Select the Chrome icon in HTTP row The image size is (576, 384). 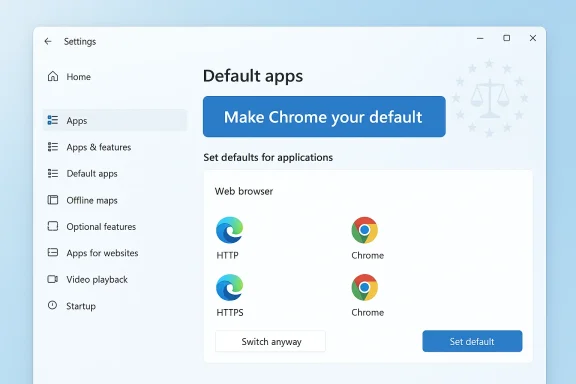tap(364, 230)
